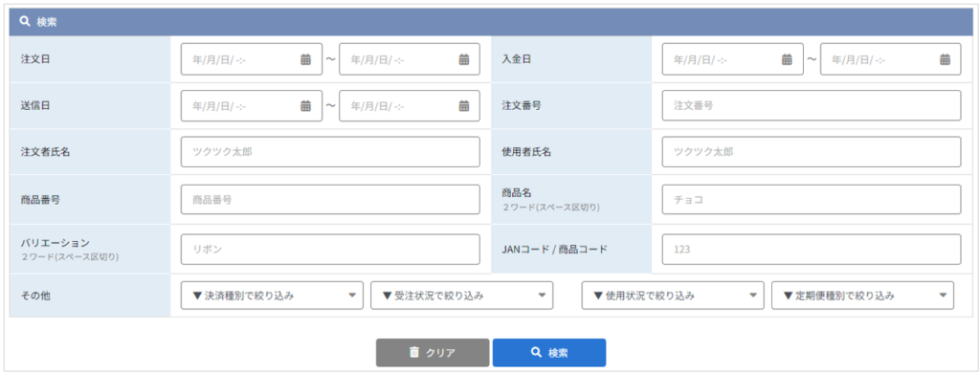Click the 送信日 row label

(x=35, y=105)
